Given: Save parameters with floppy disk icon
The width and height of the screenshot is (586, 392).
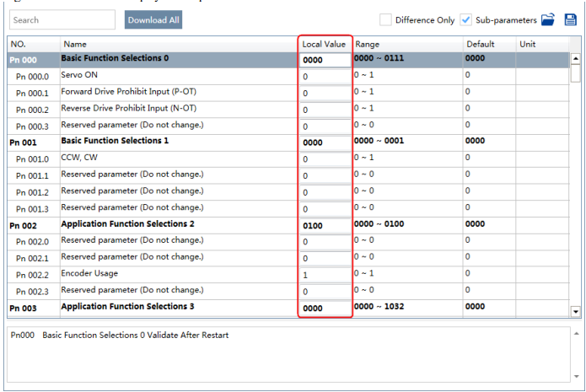Looking at the screenshot, I should pos(570,19).
